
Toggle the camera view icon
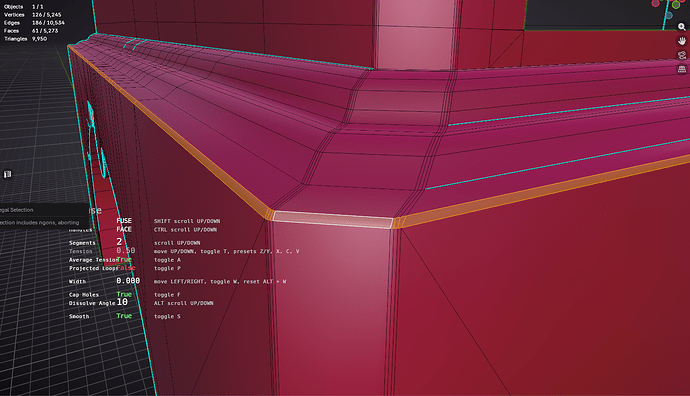682,55
